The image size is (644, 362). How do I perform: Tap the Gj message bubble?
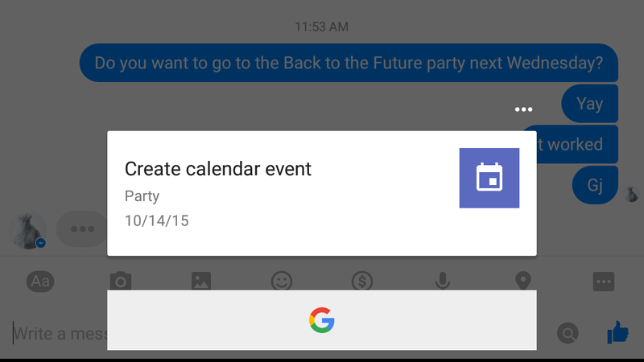coord(595,185)
